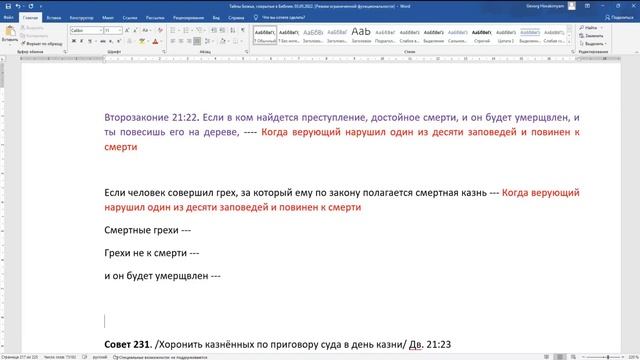Viewport: 640px width, 360px height.
Task: Apply subscript formatting
Action: (x=111, y=41)
